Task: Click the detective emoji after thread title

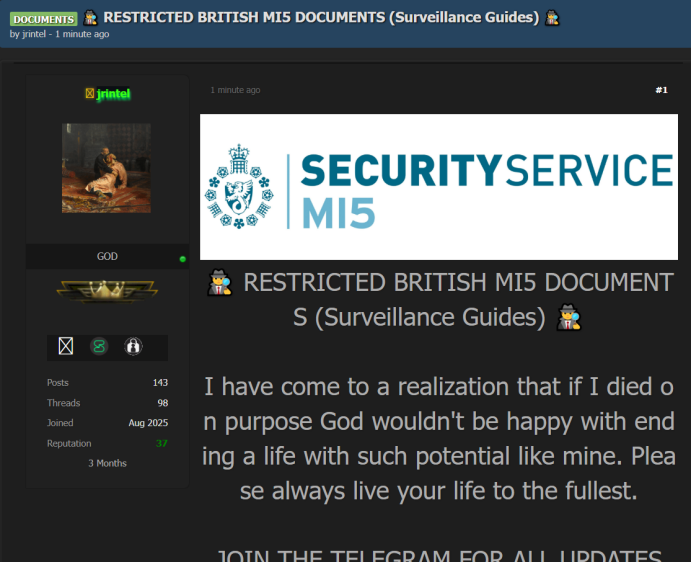Action: click(552, 18)
